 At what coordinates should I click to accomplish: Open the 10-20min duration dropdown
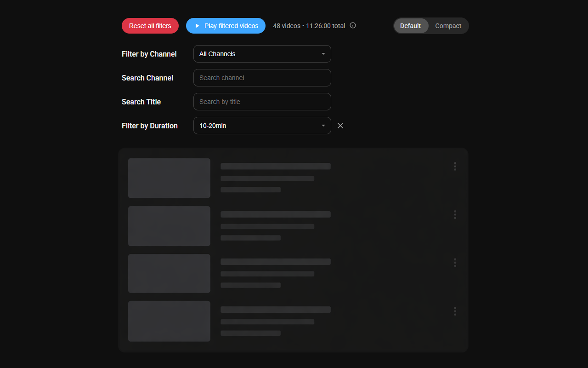point(262,125)
